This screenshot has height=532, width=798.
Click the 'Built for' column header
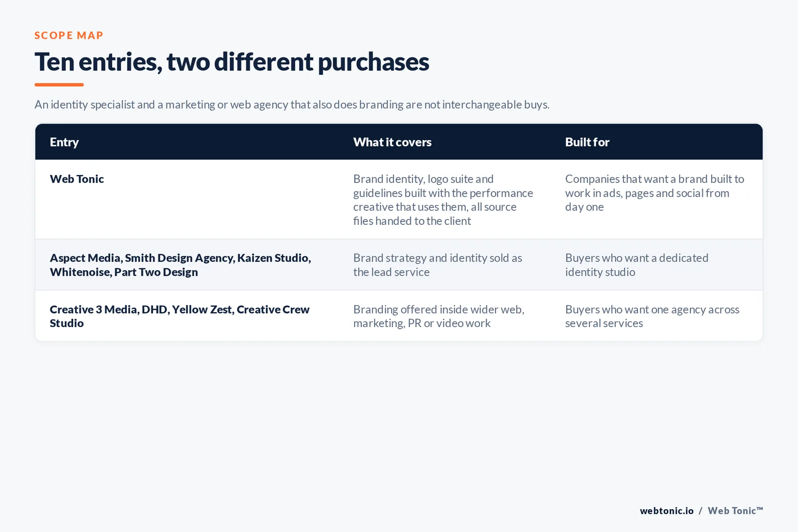coord(587,142)
